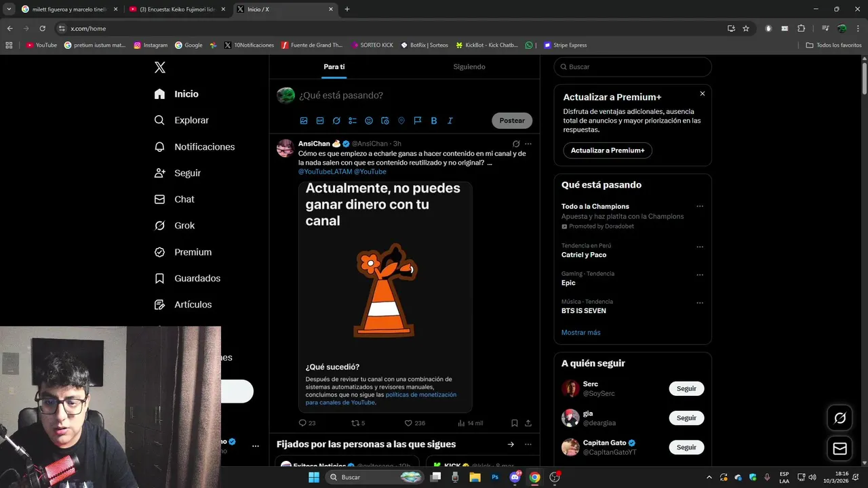
Task: Open Photoshop from the Windows taskbar
Action: (x=495, y=477)
